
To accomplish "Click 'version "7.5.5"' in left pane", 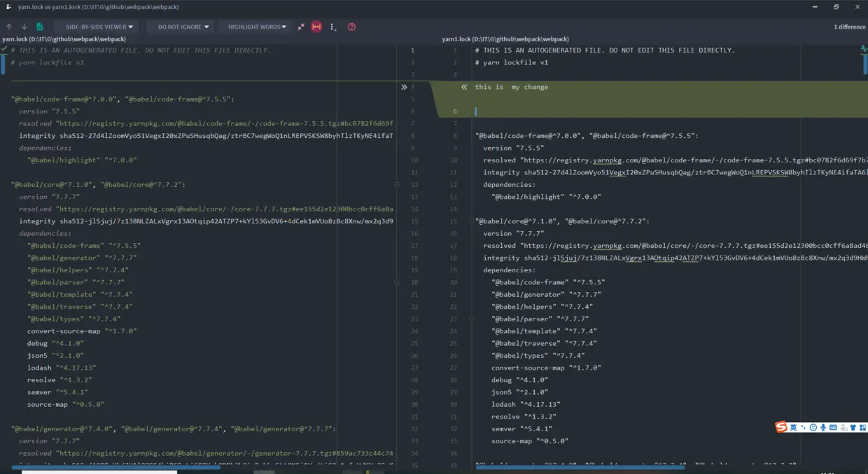I will coord(49,111).
